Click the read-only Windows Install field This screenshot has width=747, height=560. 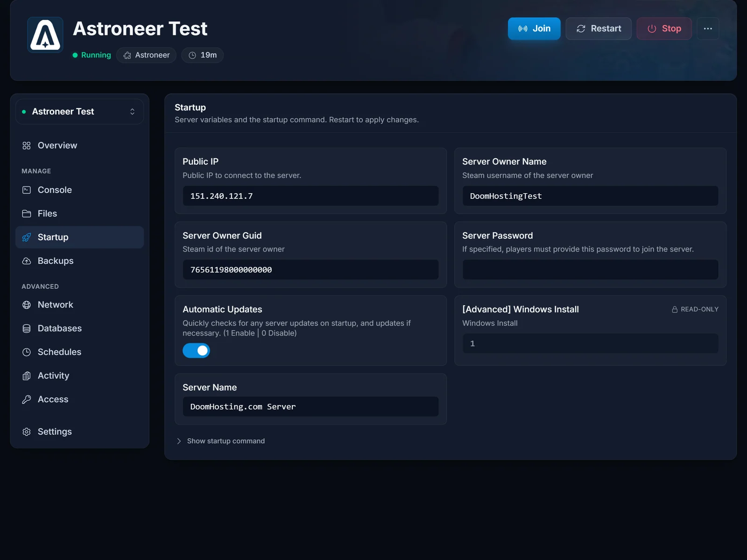[590, 343]
